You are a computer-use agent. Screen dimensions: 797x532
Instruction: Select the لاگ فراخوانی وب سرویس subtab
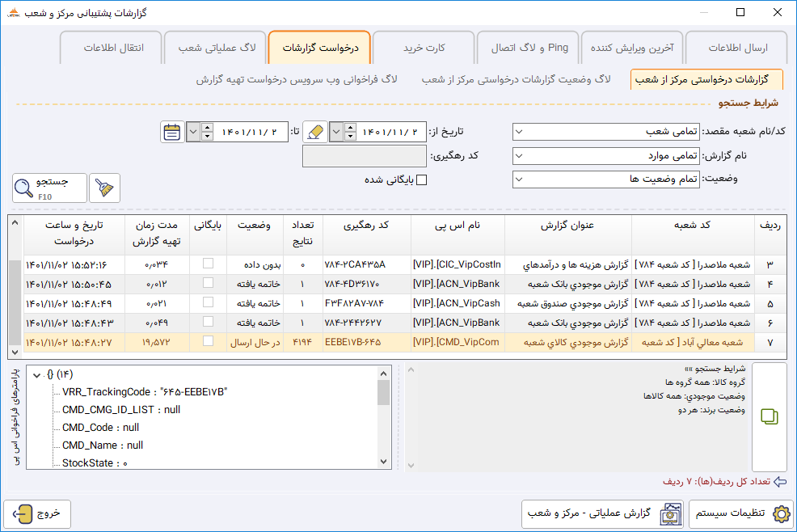297,79
